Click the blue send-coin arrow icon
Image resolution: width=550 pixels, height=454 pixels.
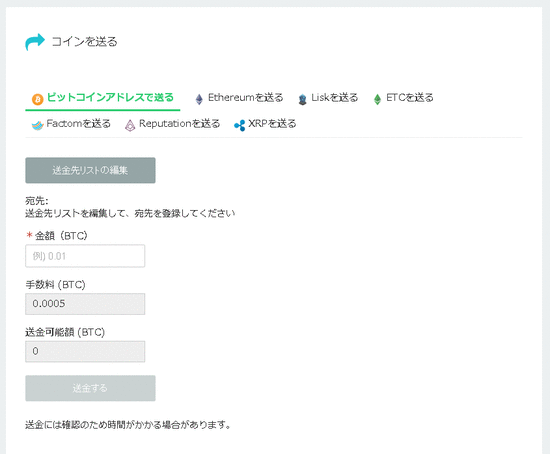[x=35, y=42]
